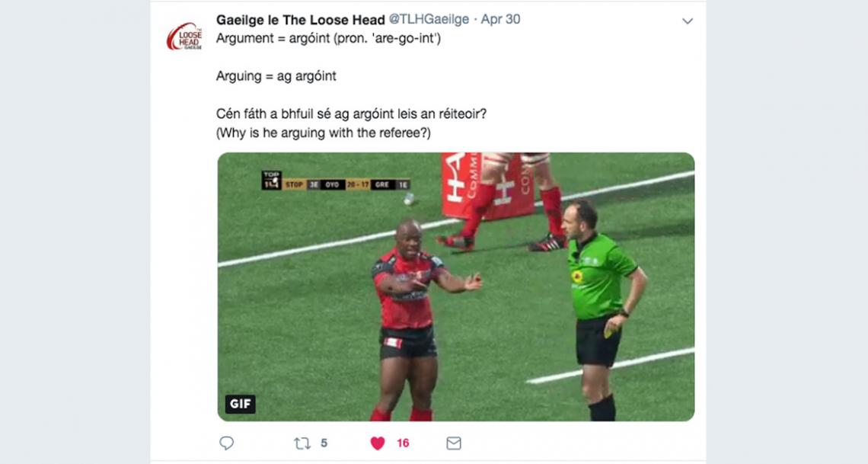Click the Irish sentence about an réiteoir

pos(351,114)
